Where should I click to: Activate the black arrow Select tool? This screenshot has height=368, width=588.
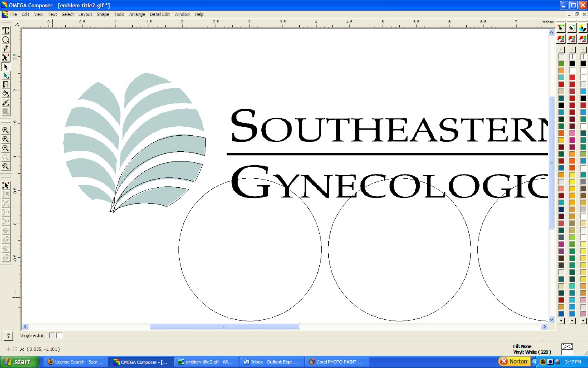point(6,67)
